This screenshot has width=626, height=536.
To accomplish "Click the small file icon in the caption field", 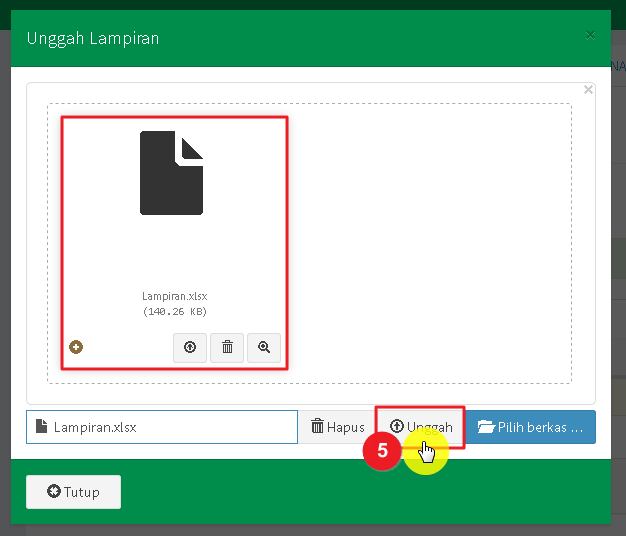I will tap(41, 427).
